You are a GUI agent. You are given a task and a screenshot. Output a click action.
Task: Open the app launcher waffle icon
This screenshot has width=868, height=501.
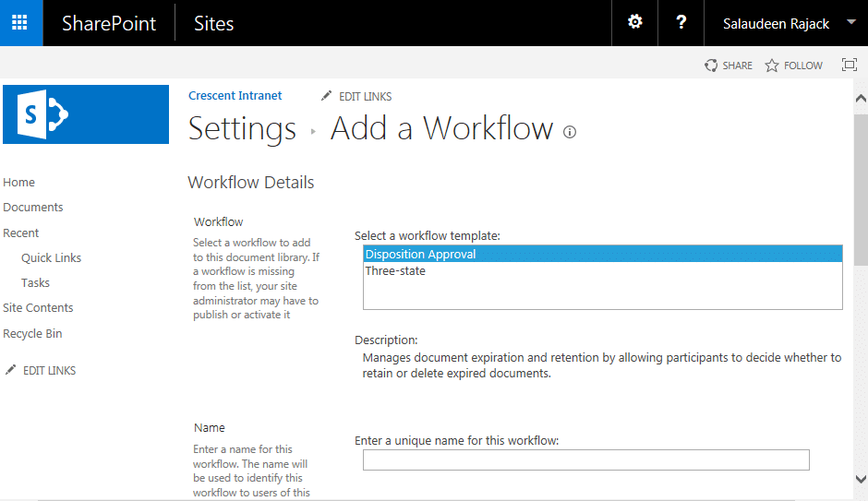pyautogui.click(x=20, y=23)
